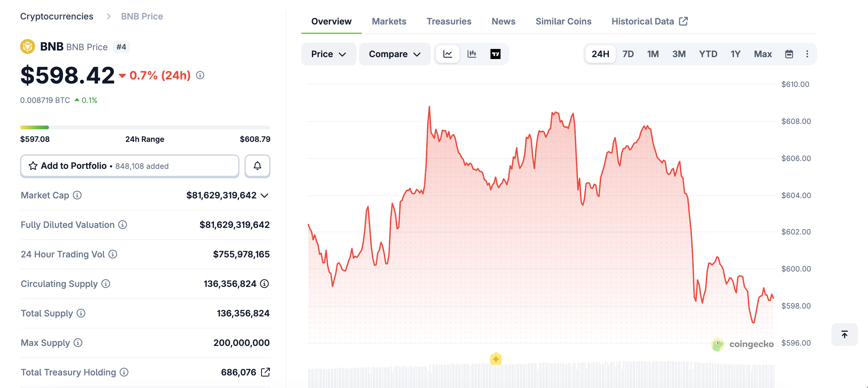Screen dimensions: 868x388
Task: Open the Cryptocurrencies breadcrumb link
Action: 56,16
